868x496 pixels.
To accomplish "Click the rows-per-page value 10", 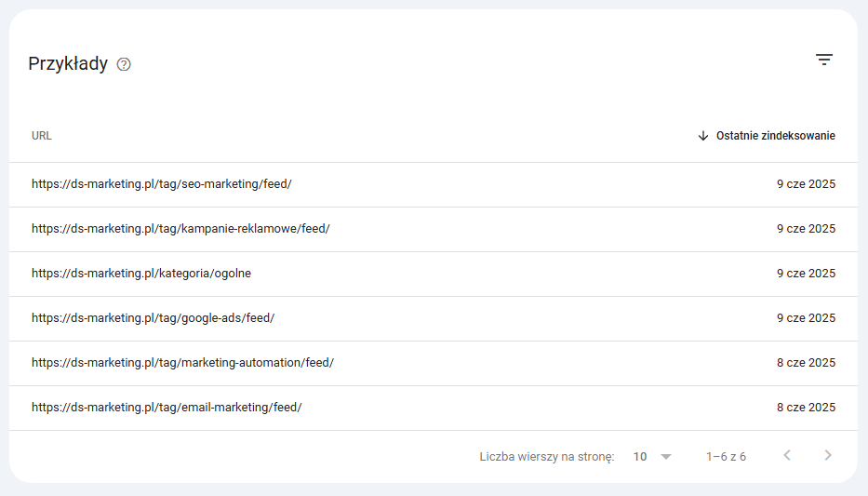I will 640,457.
